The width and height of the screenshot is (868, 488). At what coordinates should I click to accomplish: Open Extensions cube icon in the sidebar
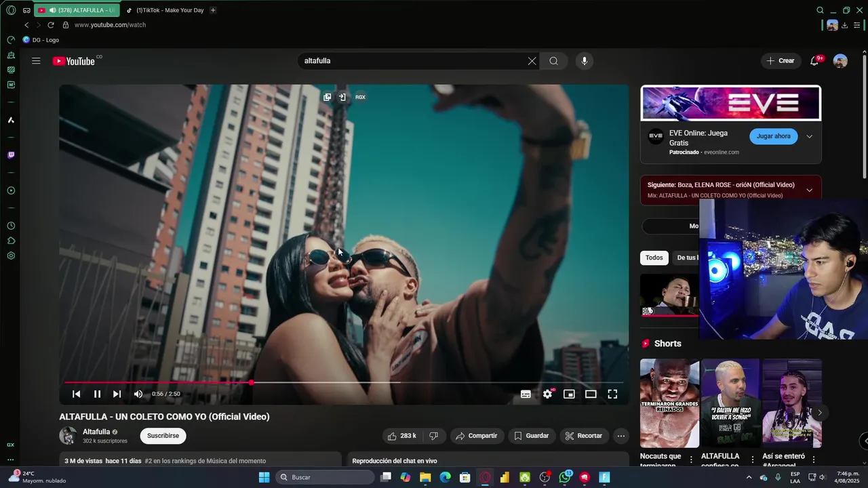(11, 241)
